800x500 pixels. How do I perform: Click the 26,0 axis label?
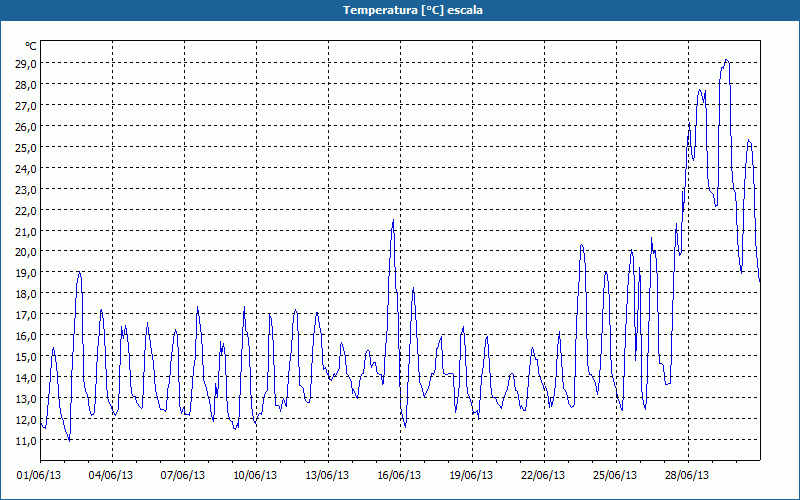point(25,126)
